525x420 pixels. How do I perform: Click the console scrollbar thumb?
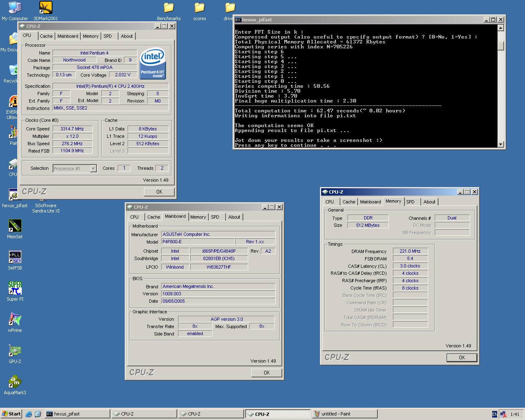(500, 46)
